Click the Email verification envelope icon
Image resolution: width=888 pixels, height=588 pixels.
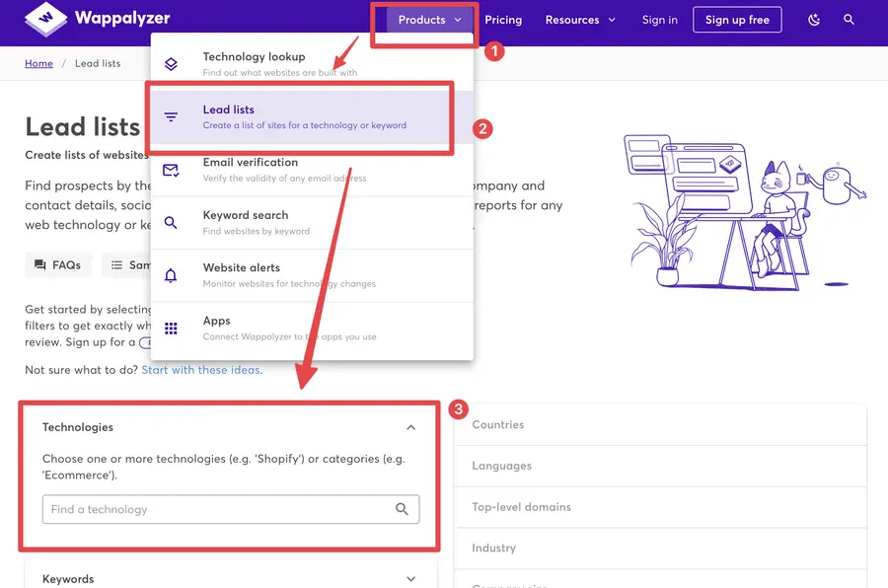[171, 170]
